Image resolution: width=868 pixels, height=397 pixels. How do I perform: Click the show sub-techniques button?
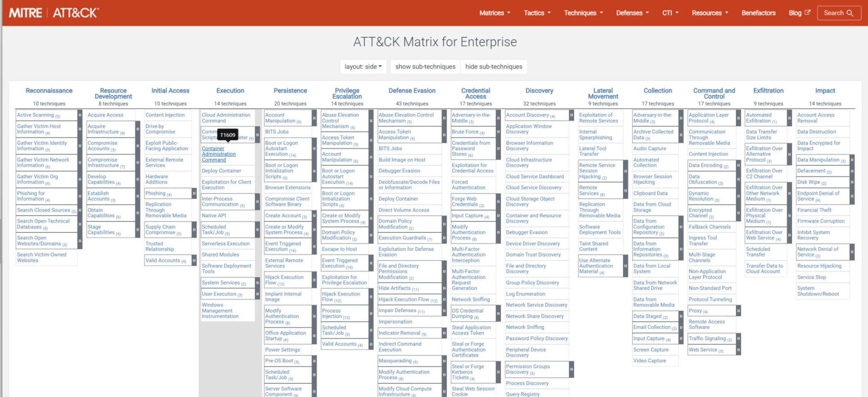(x=424, y=66)
